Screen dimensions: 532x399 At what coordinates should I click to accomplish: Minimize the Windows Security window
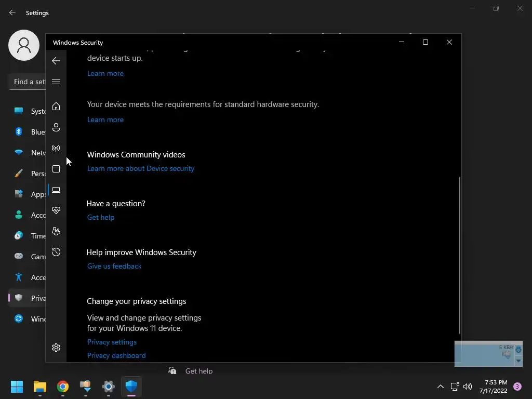coord(402,42)
